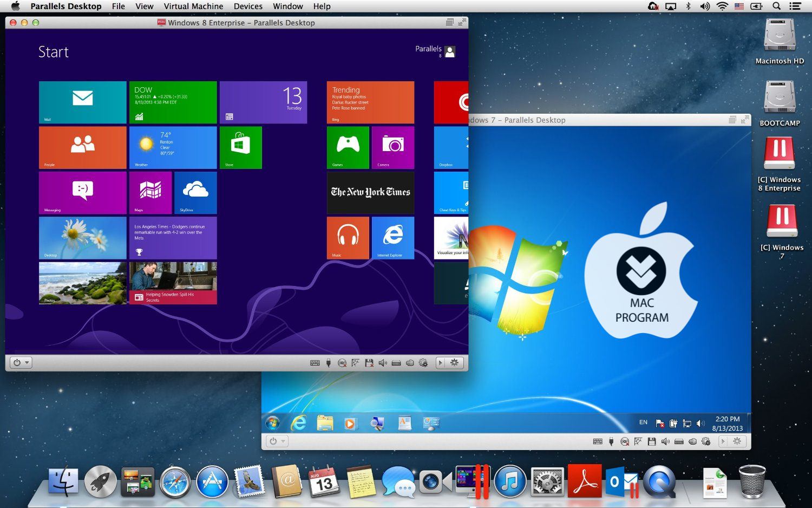Screen dimensions: 812x508
Task: Click CD/DVD icon in Windows 8 window status bar
Action: [x=342, y=363]
